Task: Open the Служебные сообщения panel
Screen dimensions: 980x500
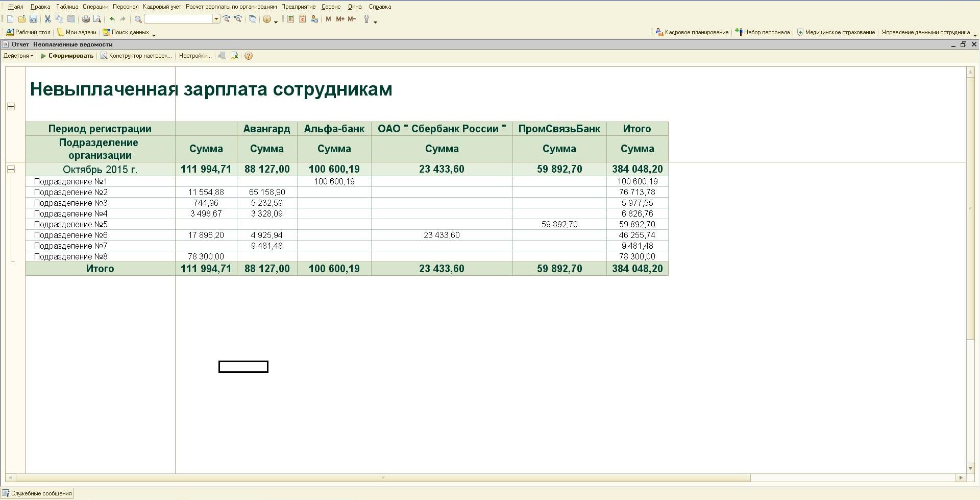Action: (x=37, y=493)
